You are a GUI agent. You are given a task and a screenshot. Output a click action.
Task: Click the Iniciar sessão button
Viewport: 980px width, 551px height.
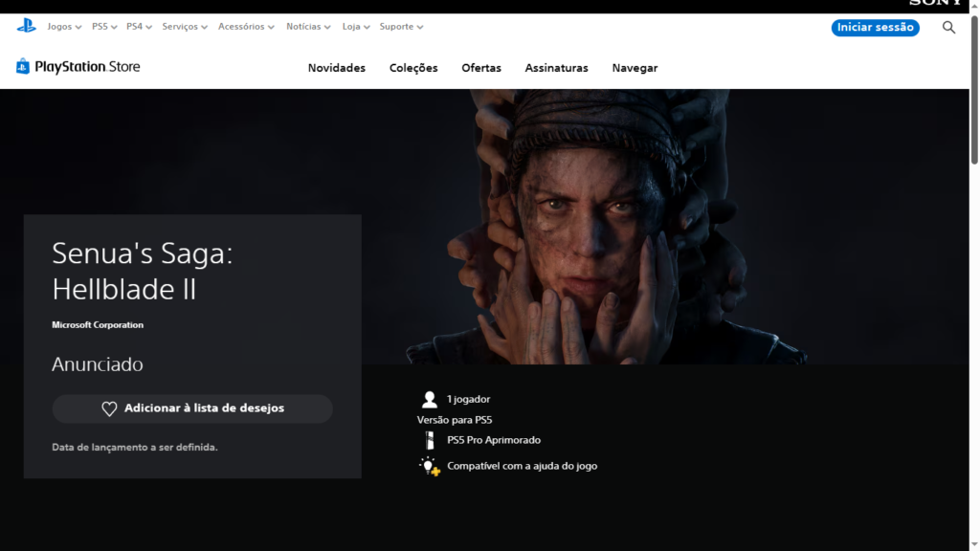click(x=875, y=28)
